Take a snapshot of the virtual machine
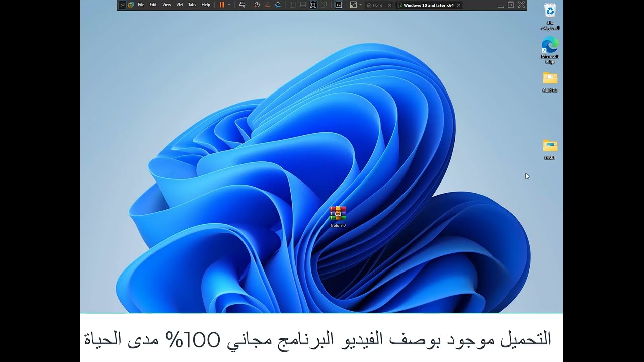This screenshot has height=362, width=644. 257,5
